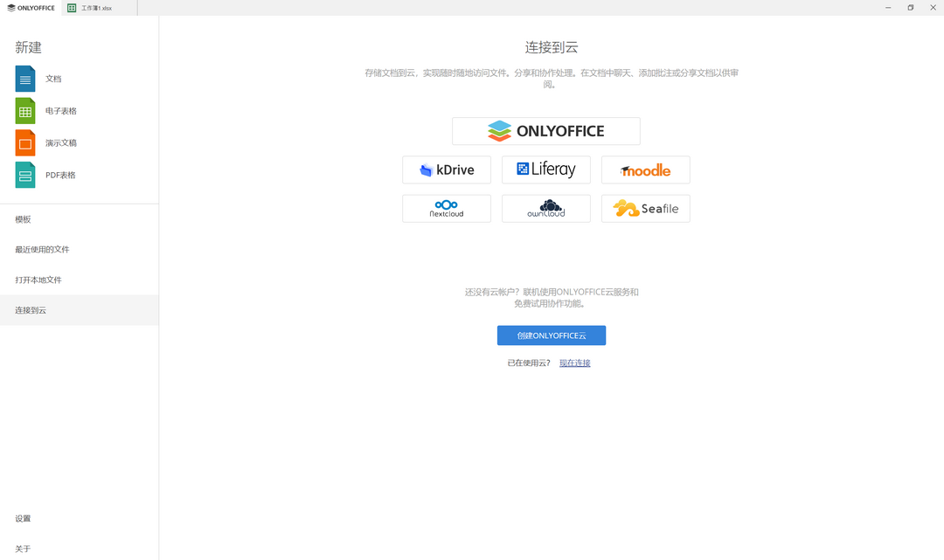Click the ONLYOFFICE logo in the title bar
The image size is (944, 560).
point(30,7)
